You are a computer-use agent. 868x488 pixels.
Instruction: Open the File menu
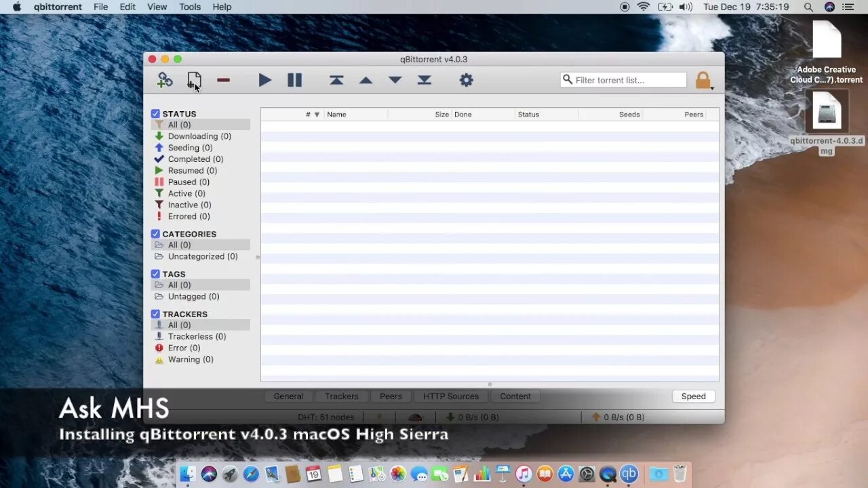tap(101, 7)
